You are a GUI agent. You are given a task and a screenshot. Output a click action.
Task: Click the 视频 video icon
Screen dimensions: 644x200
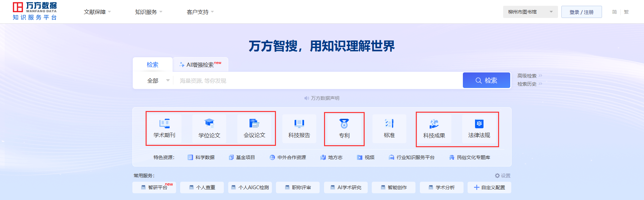(360, 157)
